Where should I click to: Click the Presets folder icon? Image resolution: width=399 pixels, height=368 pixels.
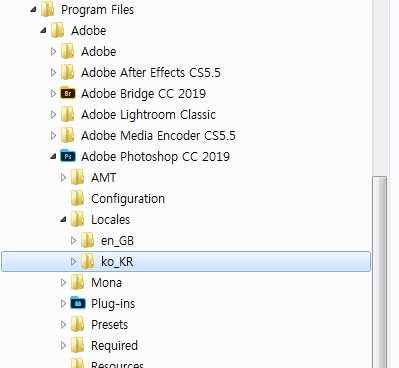(77, 324)
